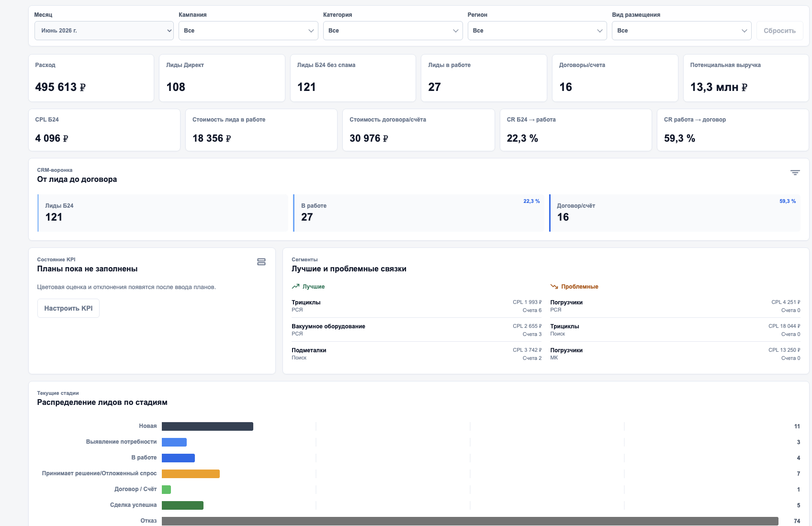Open the Вид размещения dropdown

[x=682, y=31]
